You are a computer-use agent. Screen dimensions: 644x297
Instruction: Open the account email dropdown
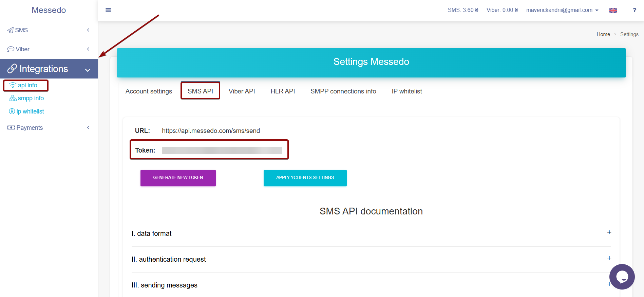coord(562,10)
